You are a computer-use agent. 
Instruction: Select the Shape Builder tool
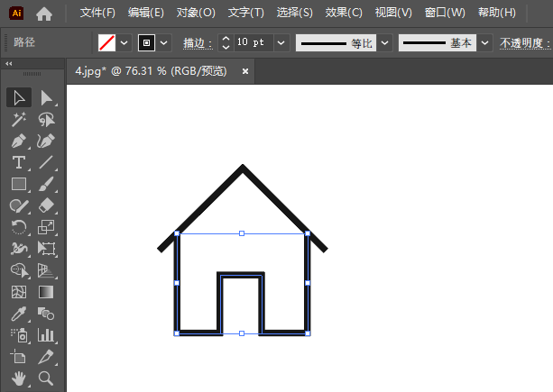(19, 270)
